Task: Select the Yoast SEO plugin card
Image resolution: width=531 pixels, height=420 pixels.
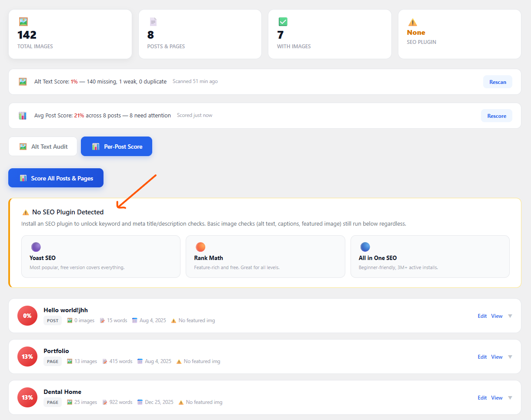Action: click(x=101, y=257)
